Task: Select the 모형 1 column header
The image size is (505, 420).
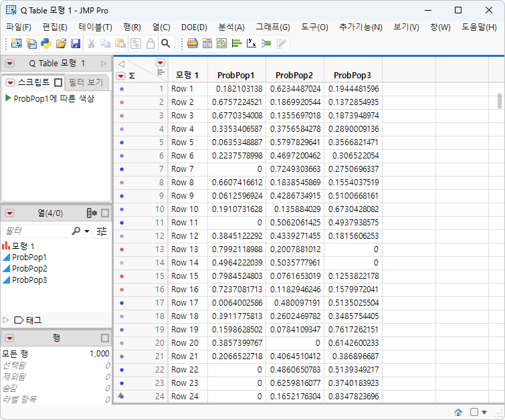Action: 187,76
